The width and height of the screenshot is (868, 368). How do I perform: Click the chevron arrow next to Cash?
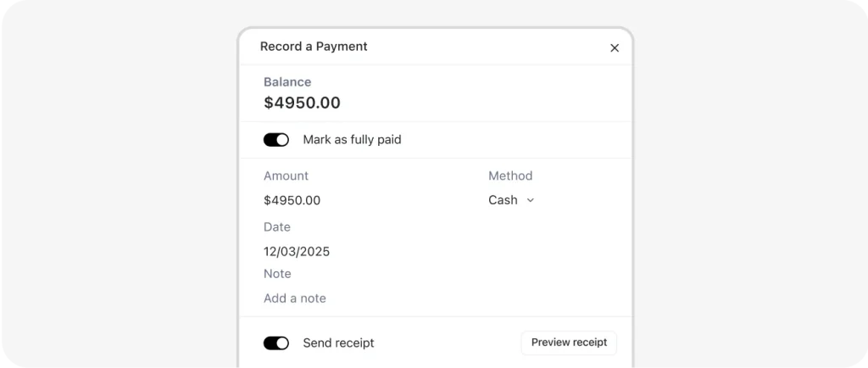pos(530,200)
